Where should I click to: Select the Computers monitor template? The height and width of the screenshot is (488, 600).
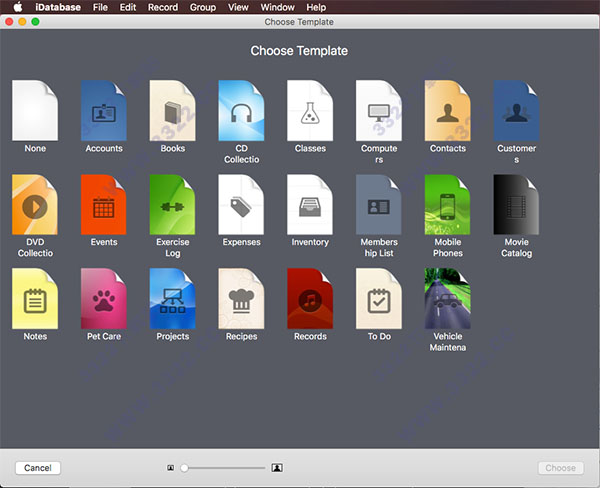click(x=379, y=110)
